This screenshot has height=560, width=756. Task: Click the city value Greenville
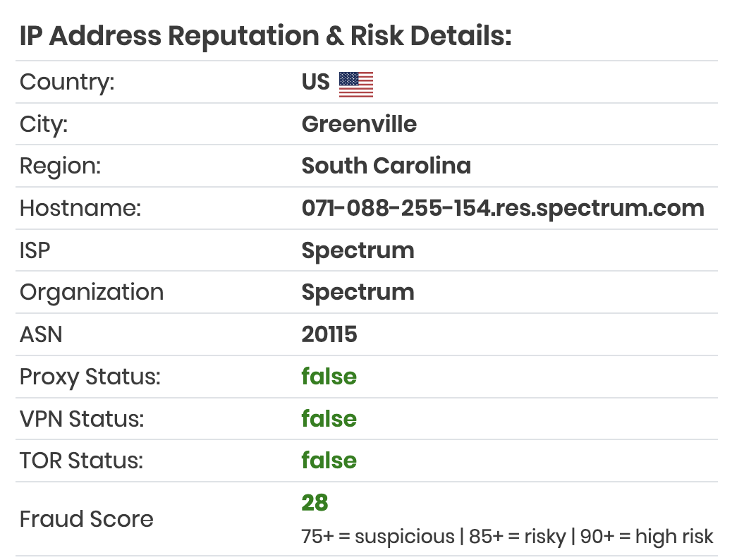[x=359, y=124]
